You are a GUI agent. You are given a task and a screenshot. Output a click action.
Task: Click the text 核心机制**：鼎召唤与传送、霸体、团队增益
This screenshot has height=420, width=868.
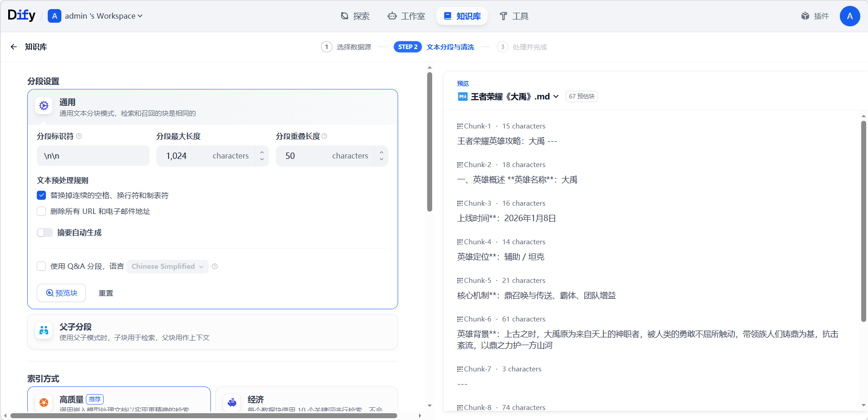pos(537,296)
